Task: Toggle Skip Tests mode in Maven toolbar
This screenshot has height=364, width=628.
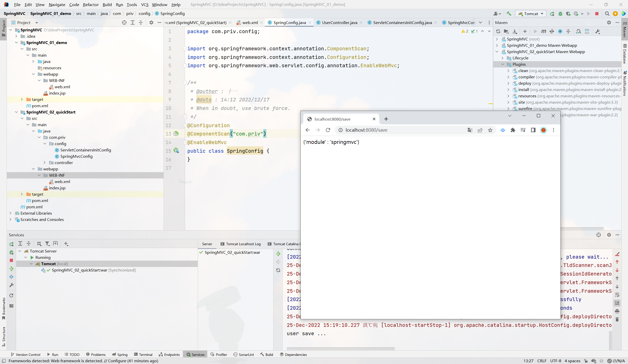Action: pos(560,31)
